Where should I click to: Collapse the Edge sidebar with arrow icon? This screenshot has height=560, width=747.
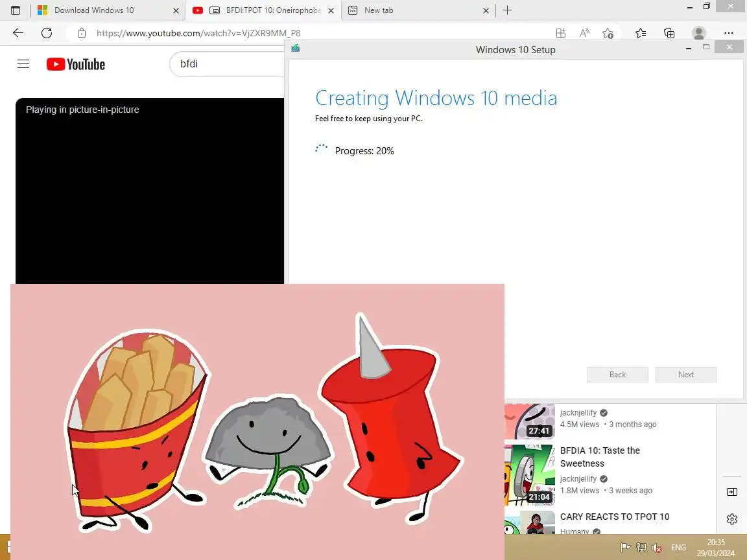point(732,492)
